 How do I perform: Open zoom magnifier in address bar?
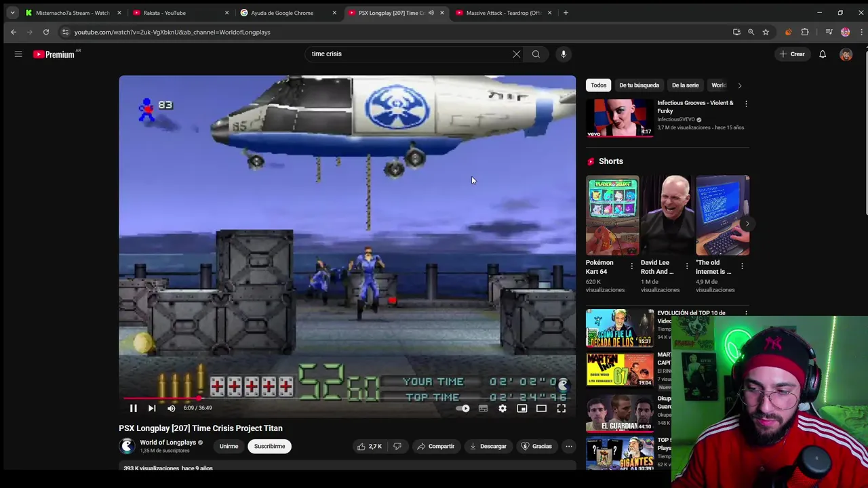pyautogui.click(x=751, y=32)
